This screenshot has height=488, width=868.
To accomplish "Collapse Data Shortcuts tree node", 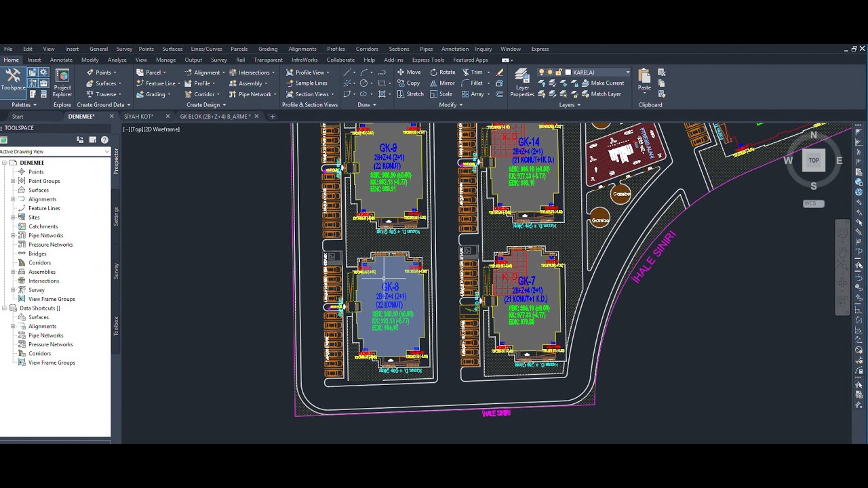I will [x=4, y=308].
